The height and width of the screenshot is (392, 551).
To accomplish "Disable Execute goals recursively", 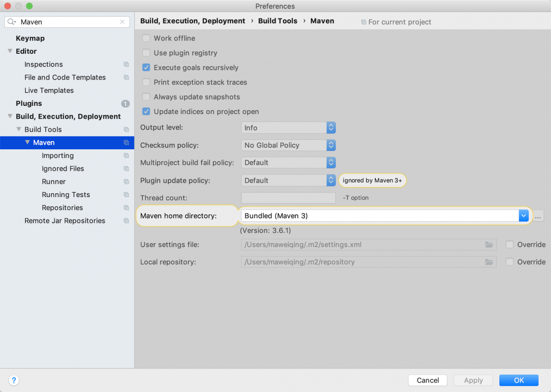I will pos(146,68).
